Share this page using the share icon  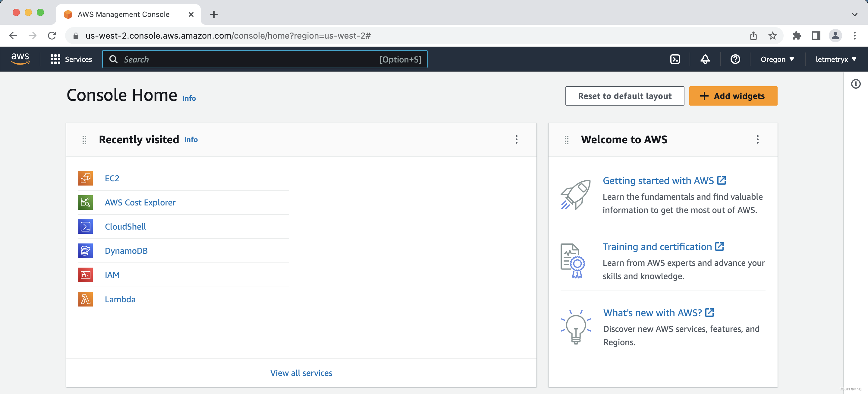pos(753,35)
